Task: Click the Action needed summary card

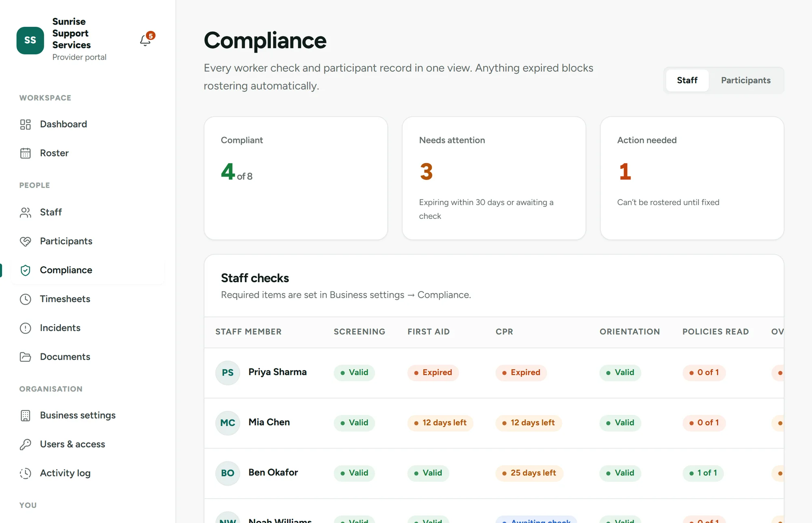Action: tap(692, 178)
